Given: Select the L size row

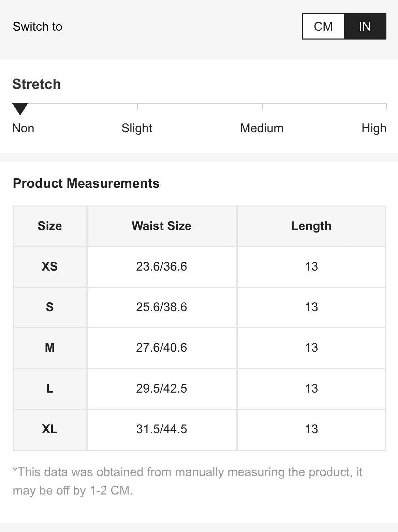Looking at the screenshot, I should [x=200, y=389].
